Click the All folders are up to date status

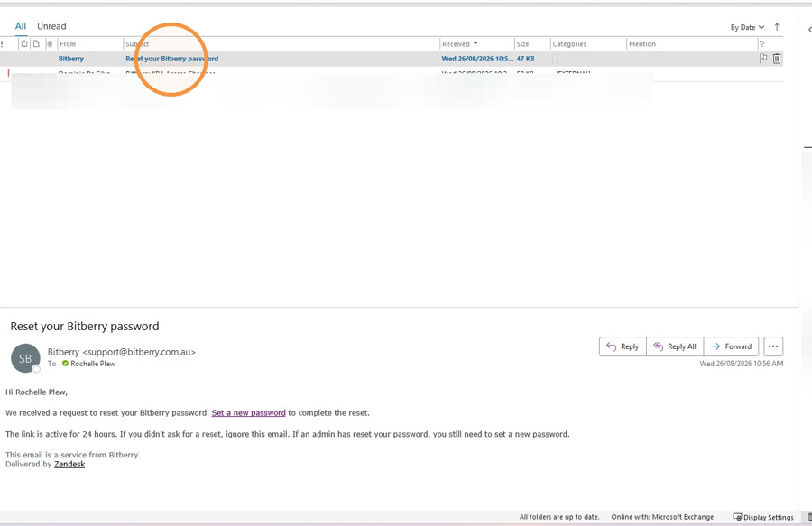[559, 517]
